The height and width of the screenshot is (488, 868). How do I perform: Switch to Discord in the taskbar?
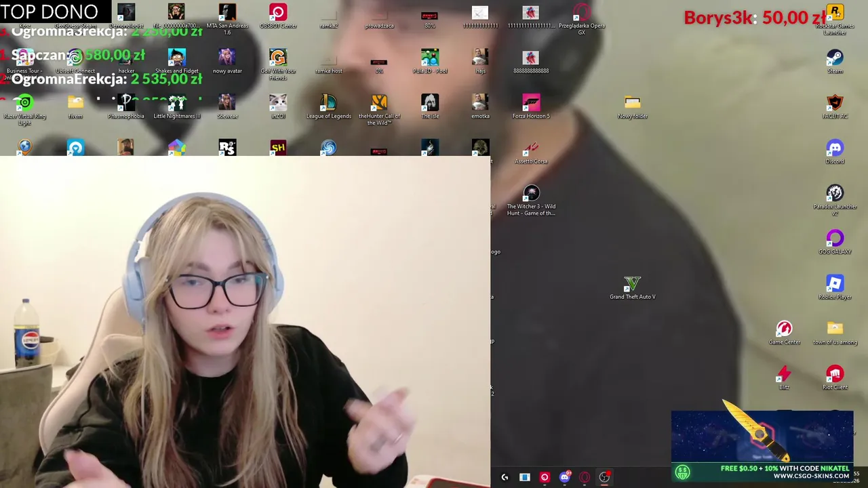click(x=564, y=477)
